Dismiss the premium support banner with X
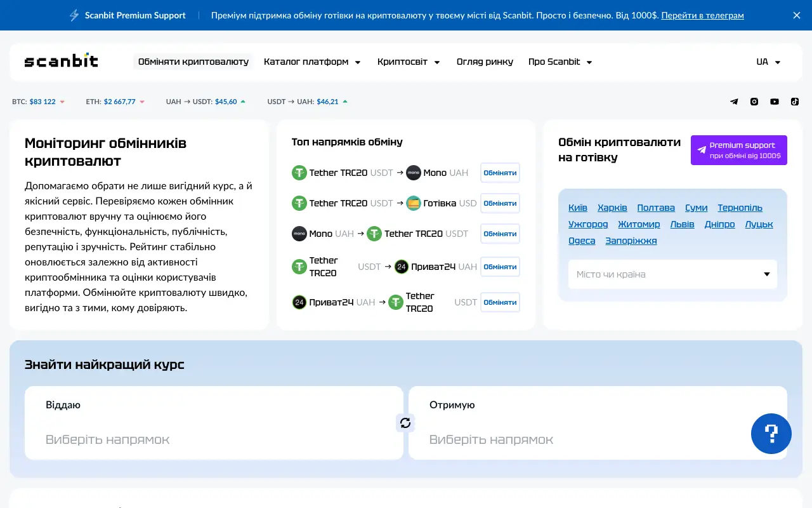Image resolution: width=812 pixels, height=508 pixels. pos(797,15)
